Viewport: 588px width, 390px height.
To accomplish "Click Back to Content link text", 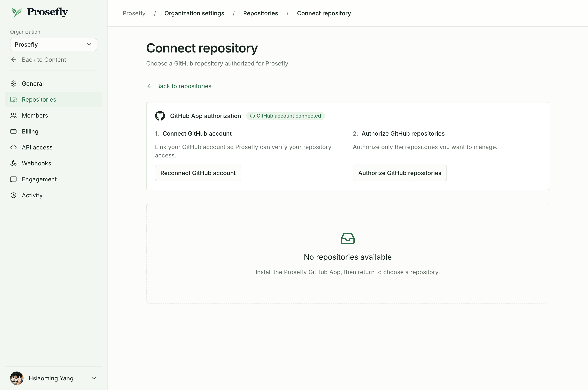I will pos(44,60).
